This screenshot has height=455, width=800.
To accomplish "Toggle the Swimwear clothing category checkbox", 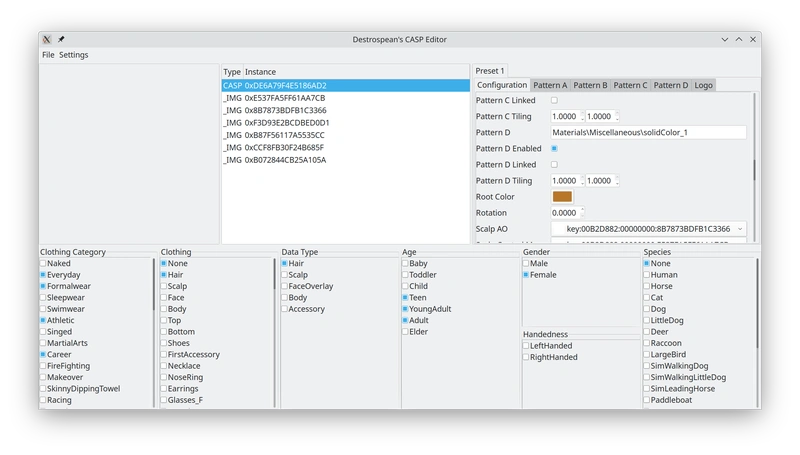I will point(43,310).
